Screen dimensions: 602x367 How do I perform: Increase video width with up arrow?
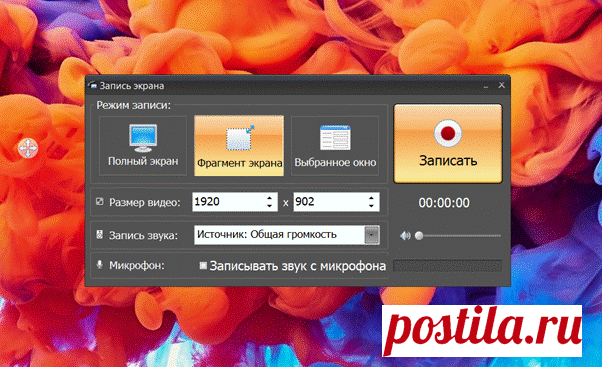point(270,198)
